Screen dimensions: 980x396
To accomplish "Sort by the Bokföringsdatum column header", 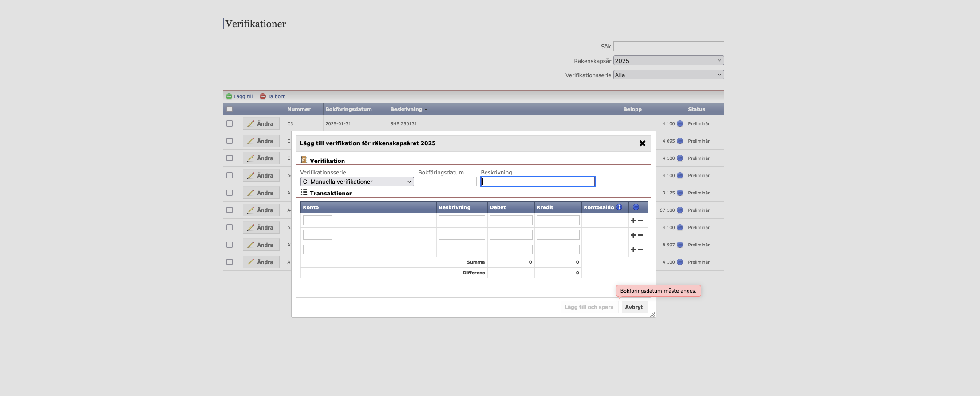I will 348,109.
